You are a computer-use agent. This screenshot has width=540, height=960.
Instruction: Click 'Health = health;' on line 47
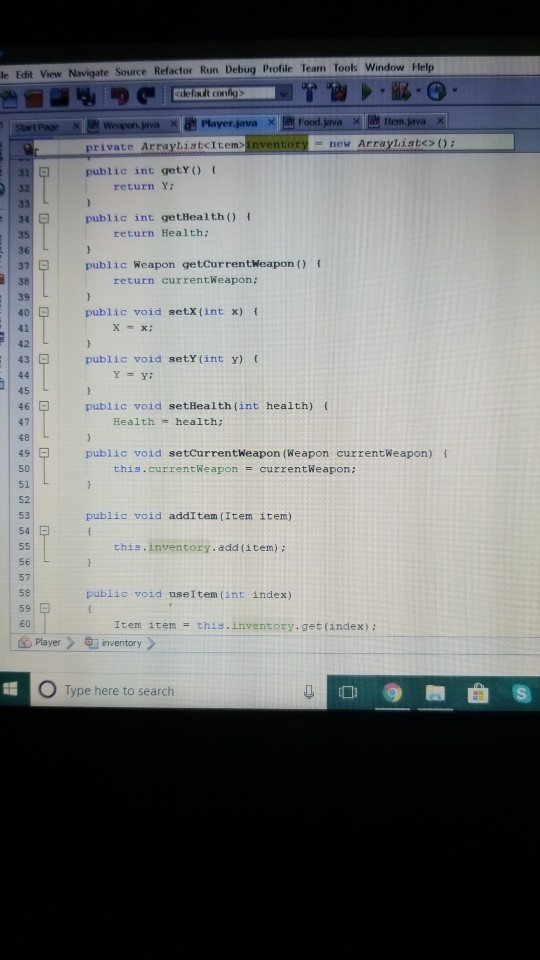[x=168, y=422]
